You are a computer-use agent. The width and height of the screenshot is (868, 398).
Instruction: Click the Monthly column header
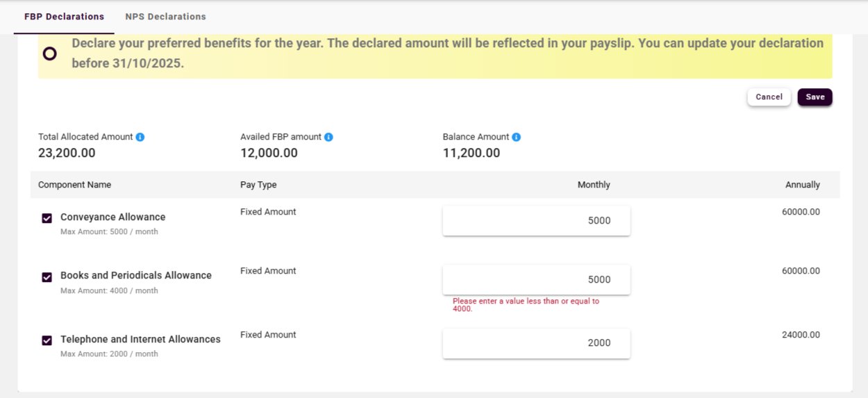[x=594, y=185]
